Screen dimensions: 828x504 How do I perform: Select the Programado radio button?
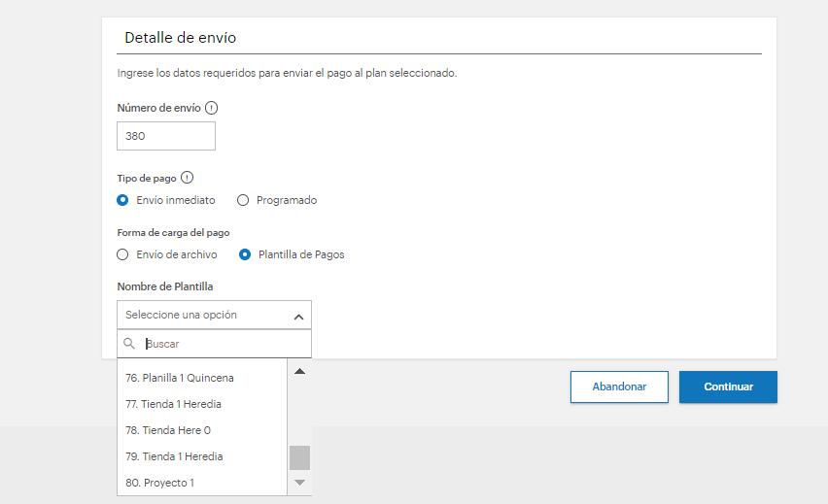pos(243,200)
